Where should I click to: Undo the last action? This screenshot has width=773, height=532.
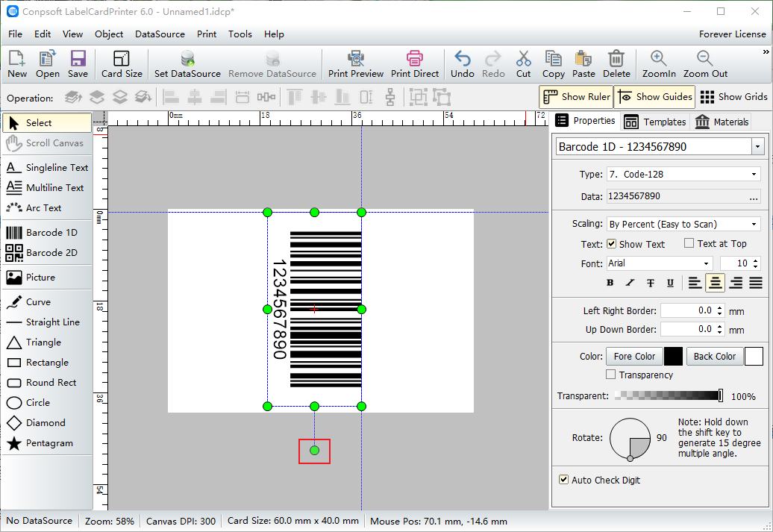(x=463, y=65)
